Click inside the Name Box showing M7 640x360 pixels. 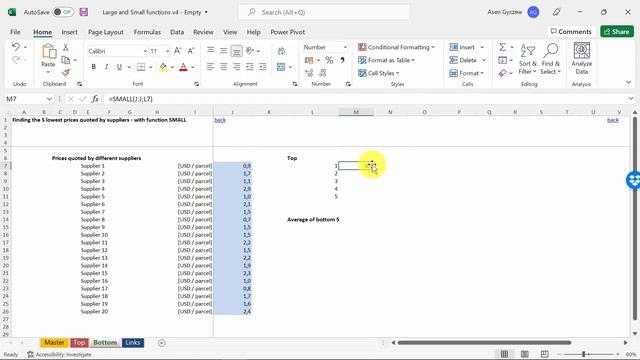click(29, 99)
